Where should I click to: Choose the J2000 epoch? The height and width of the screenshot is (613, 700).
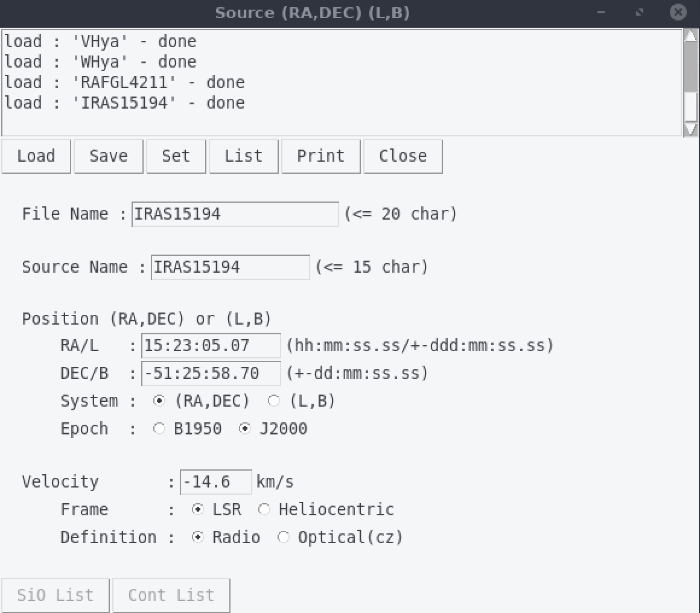click(245, 429)
